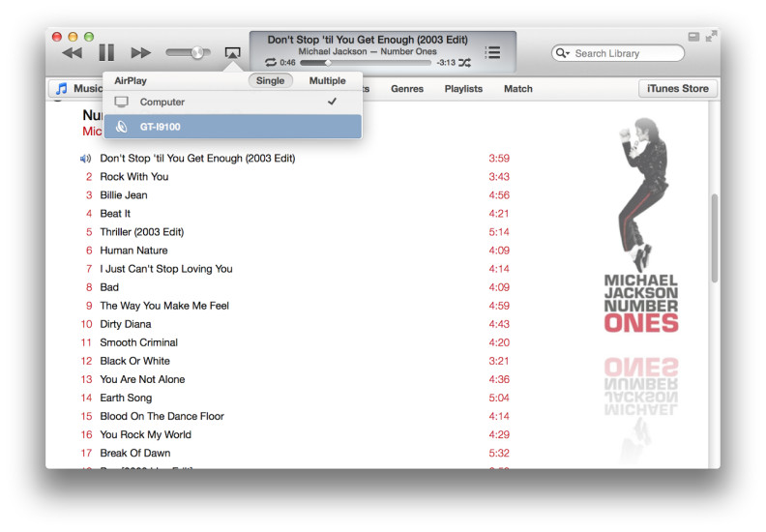Open the iTunes Store
The height and width of the screenshot is (532, 766).
point(677,89)
